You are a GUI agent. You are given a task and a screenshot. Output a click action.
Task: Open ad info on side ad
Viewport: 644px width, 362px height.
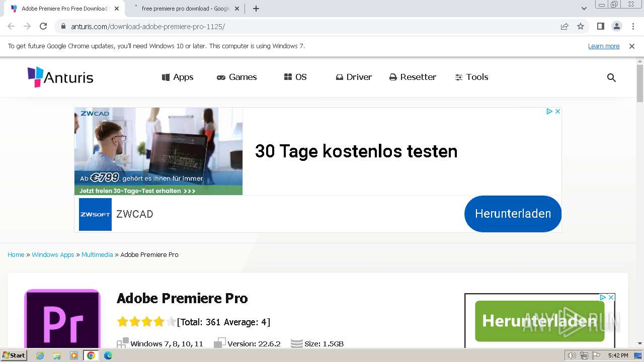click(603, 297)
